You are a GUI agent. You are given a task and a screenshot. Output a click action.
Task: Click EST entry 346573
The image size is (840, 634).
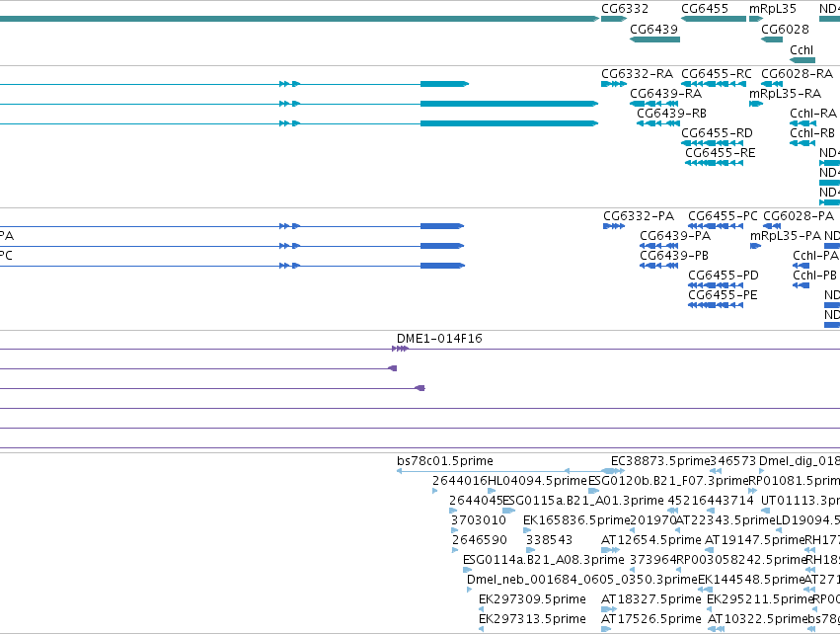tap(732, 461)
